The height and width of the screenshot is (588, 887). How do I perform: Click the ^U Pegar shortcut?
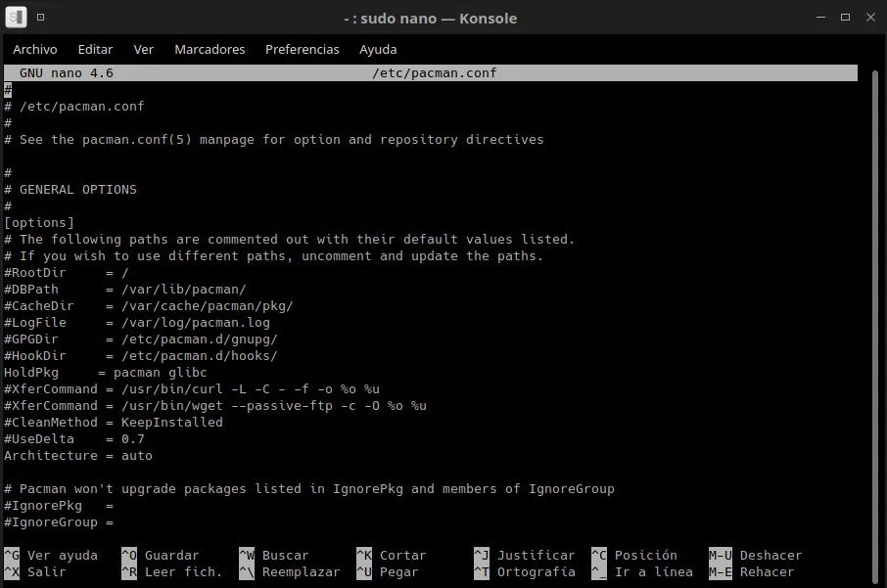click(388, 571)
